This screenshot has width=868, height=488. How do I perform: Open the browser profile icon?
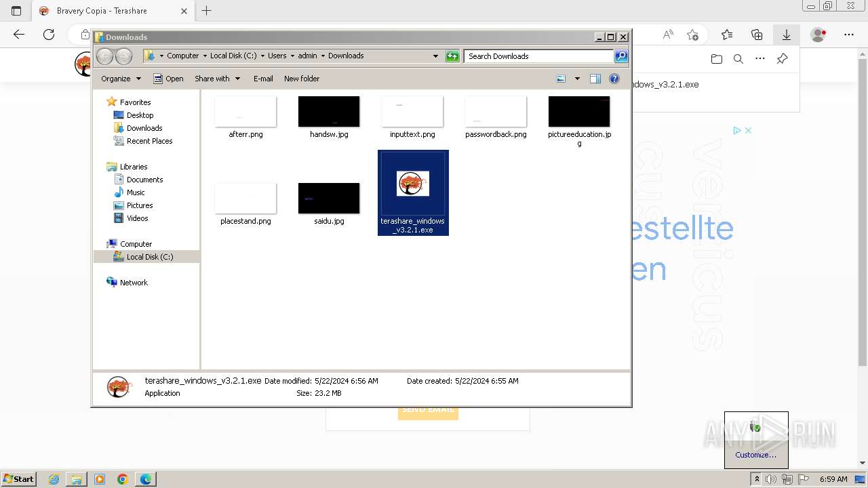[x=818, y=35]
